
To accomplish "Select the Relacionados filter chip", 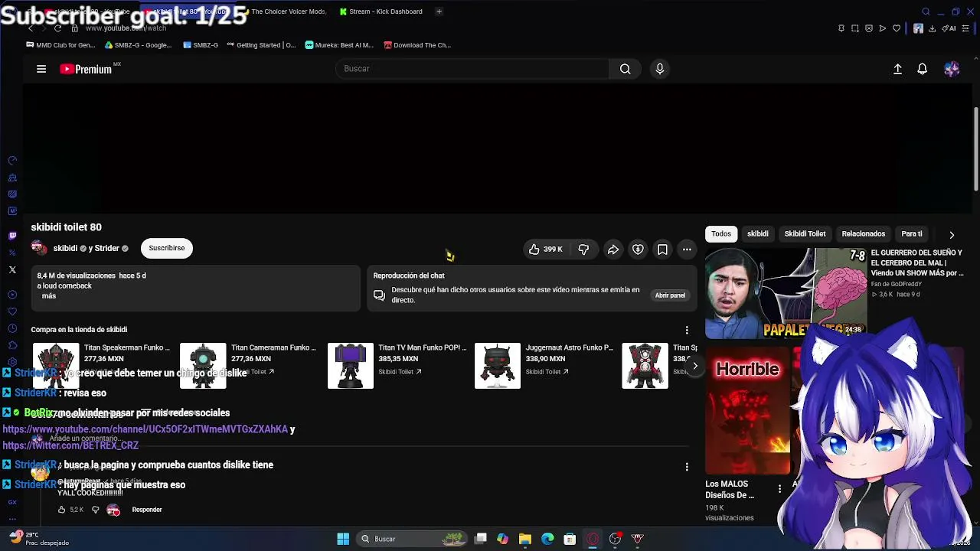I will coord(864,234).
